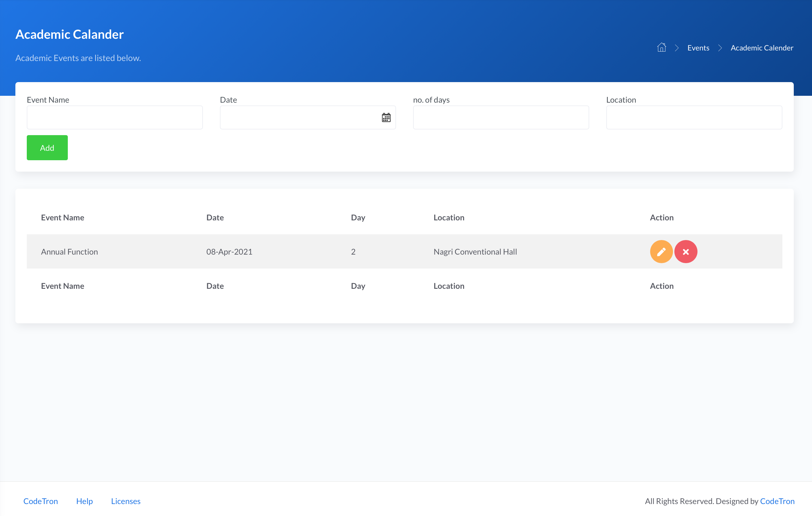This screenshot has height=516, width=812.
Task: Click into the Date input field
Action: point(298,117)
